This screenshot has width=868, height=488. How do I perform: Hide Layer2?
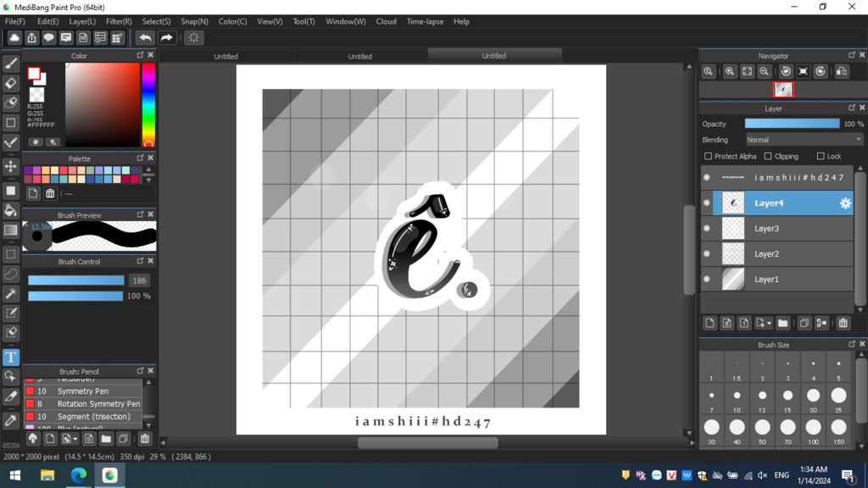707,254
